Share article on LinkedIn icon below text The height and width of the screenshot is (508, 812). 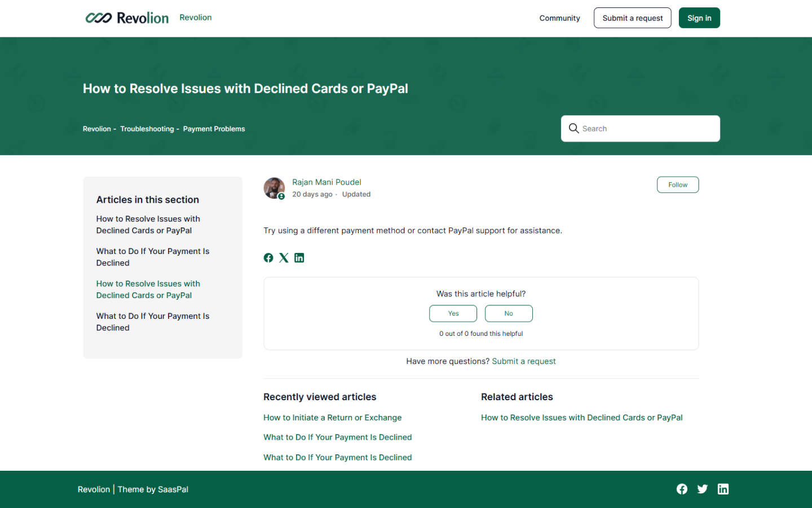(x=299, y=258)
